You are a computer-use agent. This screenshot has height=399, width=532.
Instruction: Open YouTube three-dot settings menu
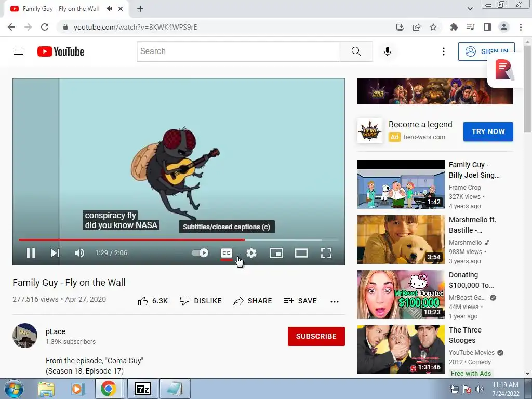tap(444, 51)
